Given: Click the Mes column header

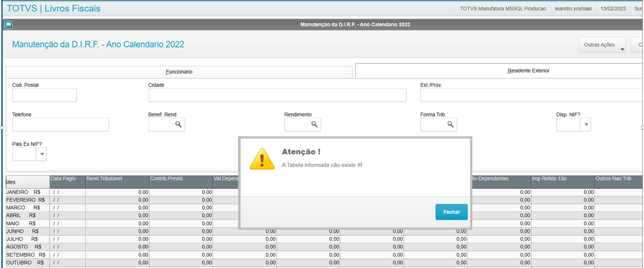Looking at the screenshot, I should [27, 182].
